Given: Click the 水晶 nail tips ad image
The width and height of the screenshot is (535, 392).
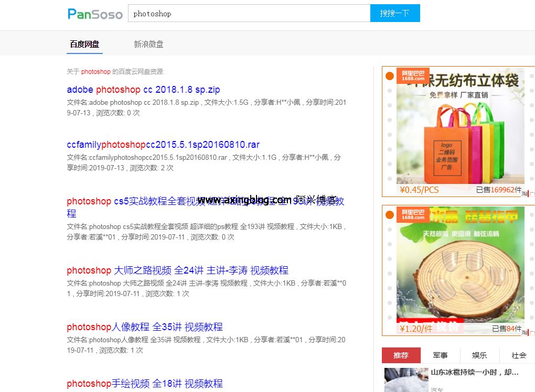Looking at the screenshot, I should tap(461, 264).
